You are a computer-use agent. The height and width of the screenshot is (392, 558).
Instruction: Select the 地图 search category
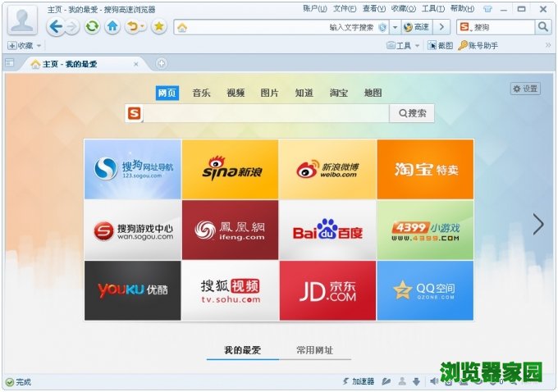pos(373,93)
